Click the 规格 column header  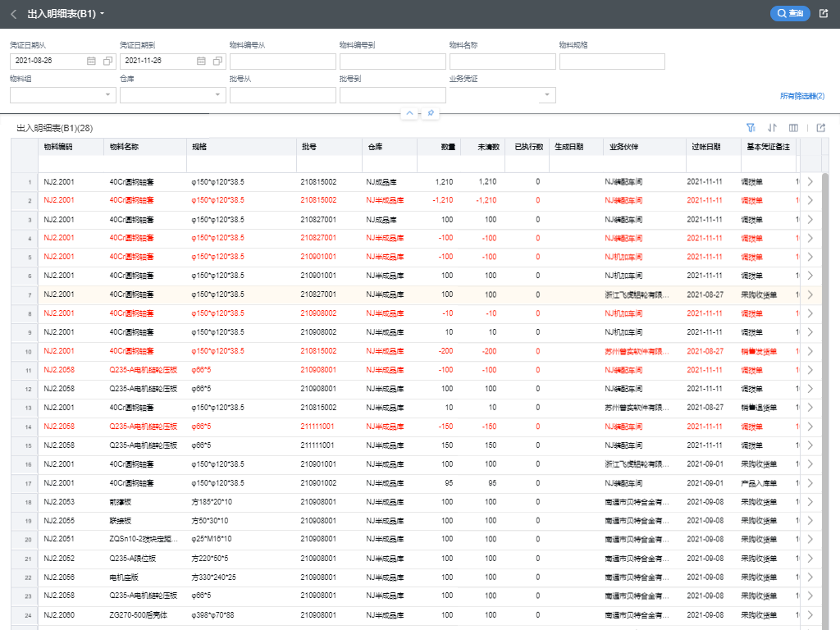pos(242,147)
